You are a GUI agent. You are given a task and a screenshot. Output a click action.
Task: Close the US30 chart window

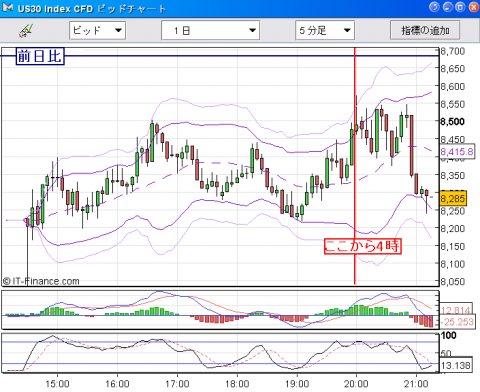click(x=473, y=7)
